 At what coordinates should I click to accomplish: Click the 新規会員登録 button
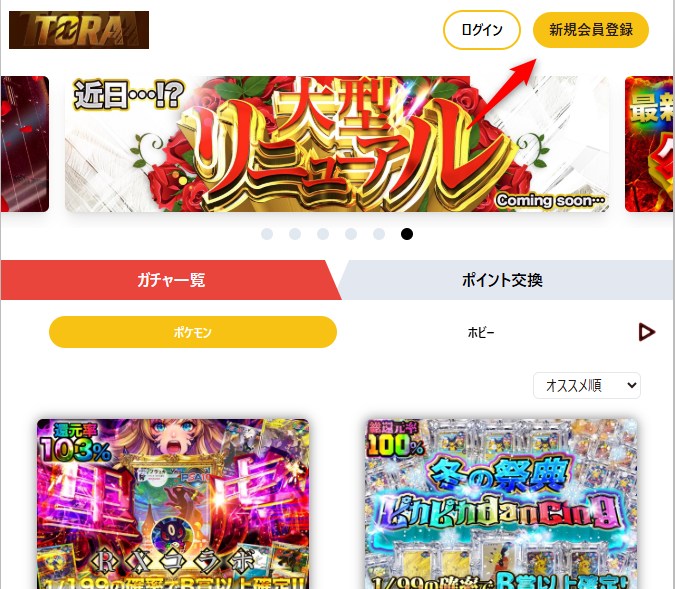(591, 30)
